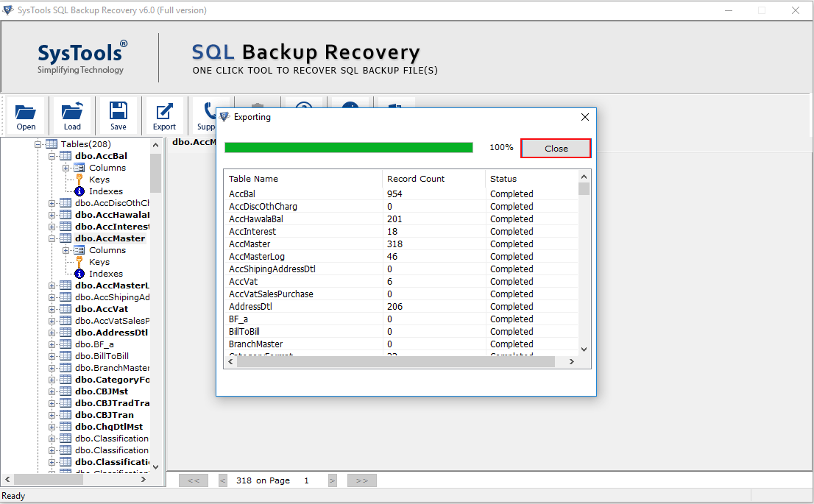Click export list scroll down arrow
The height and width of the screenshot is (504, 814).
click(x=584, y=349)
